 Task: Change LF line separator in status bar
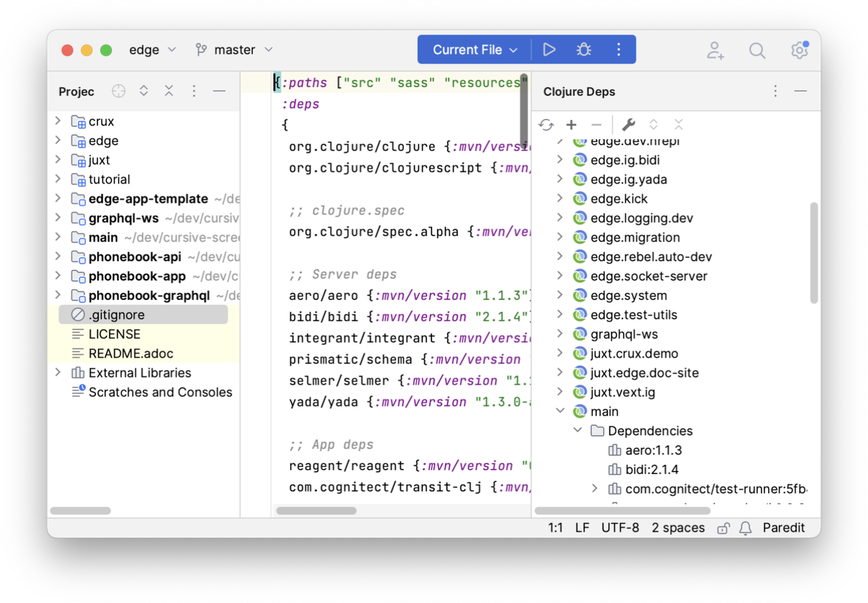[x=582, y=528]
